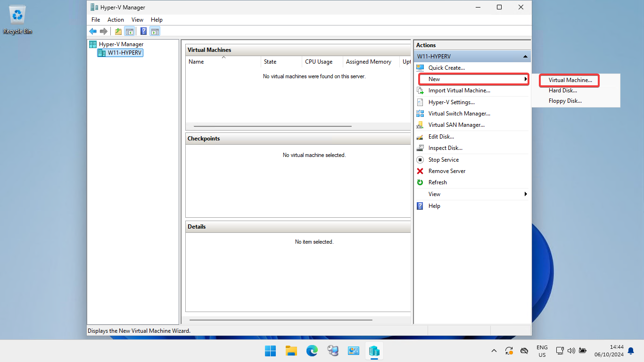Open the File menu
The height and width of the screenshot is (362, 644).
tap(96, 20)
